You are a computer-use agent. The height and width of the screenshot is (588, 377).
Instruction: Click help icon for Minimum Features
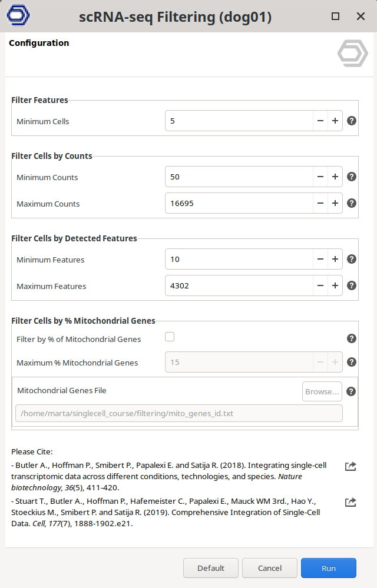coord(352,259)
